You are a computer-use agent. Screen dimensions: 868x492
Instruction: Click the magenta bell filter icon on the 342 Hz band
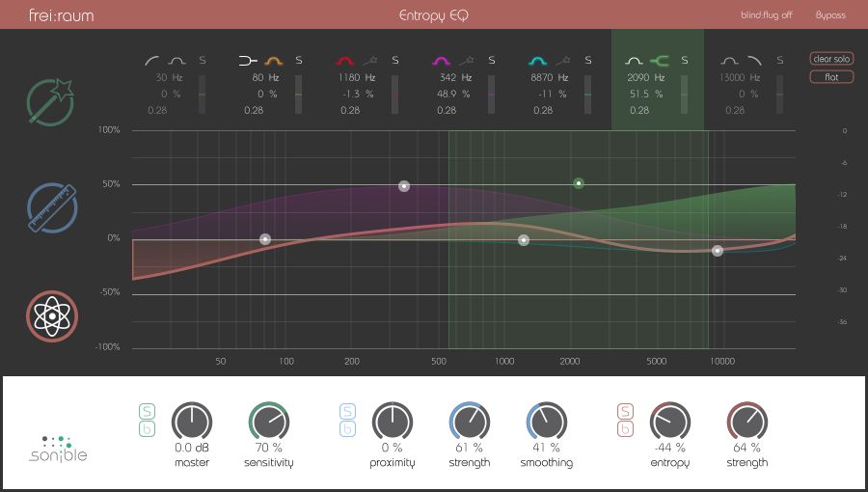442,61
